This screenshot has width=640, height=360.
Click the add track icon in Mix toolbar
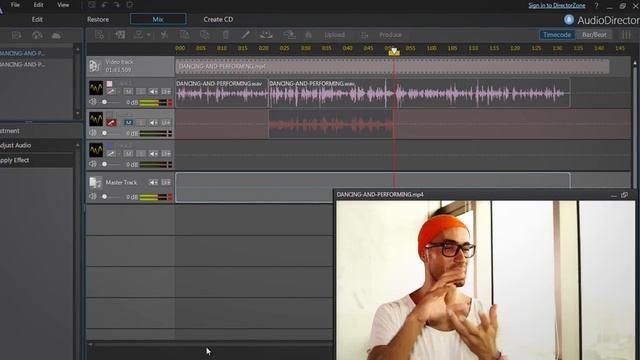point(120,35)
